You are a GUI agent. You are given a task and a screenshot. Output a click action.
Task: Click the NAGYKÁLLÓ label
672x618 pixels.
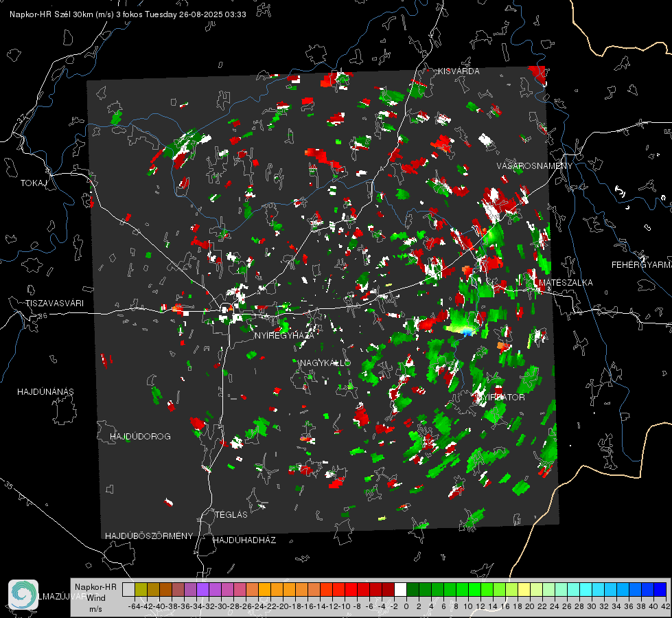point(325,363)
